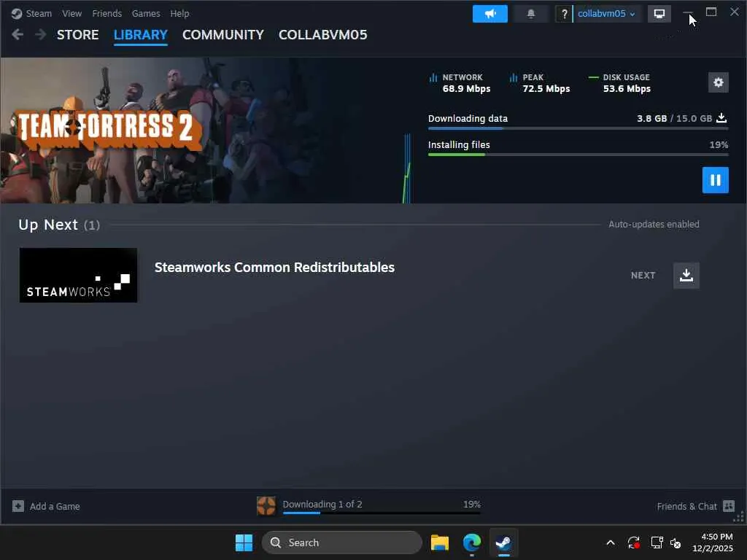Click the download arrow beside 15.0 GB

click(721, 117)
